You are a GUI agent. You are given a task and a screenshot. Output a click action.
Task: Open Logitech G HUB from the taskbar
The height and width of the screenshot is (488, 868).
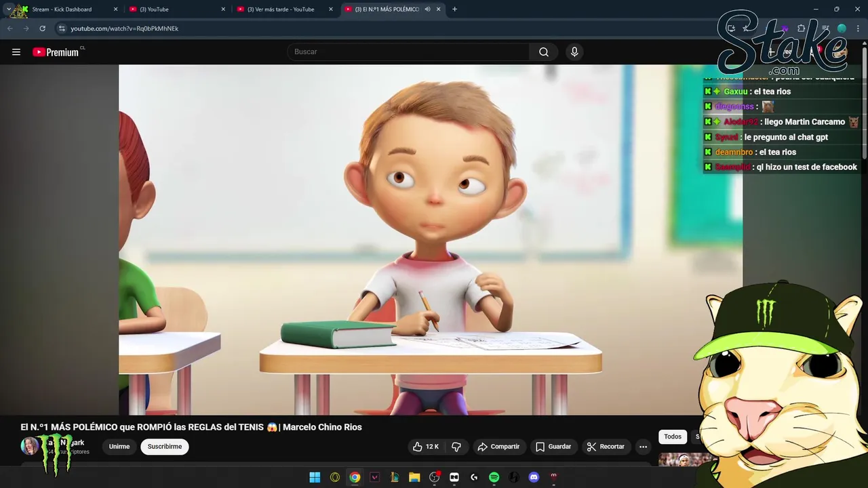pyautogui.click(x=474, y=477)
